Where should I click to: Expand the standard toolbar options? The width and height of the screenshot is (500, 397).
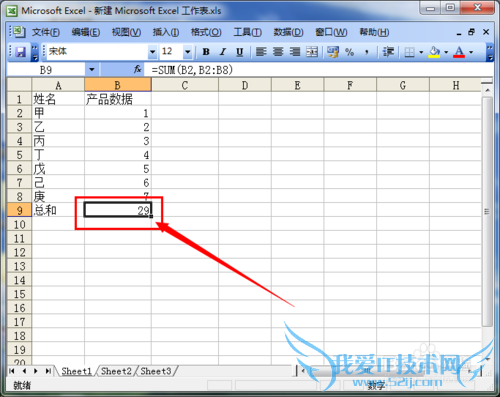click(35, 52)
